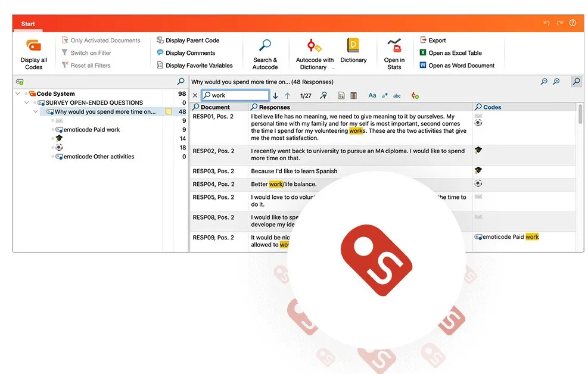Click the Export icon
The image size is (588, 374).
[x=423, y=40]
